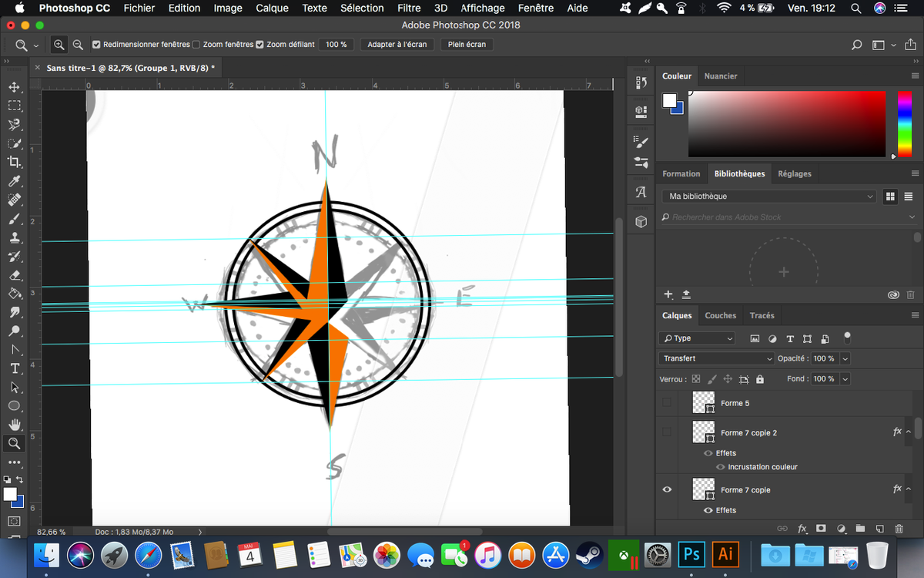
Task: Open the Calque menu
Action: tap(272, 8)
